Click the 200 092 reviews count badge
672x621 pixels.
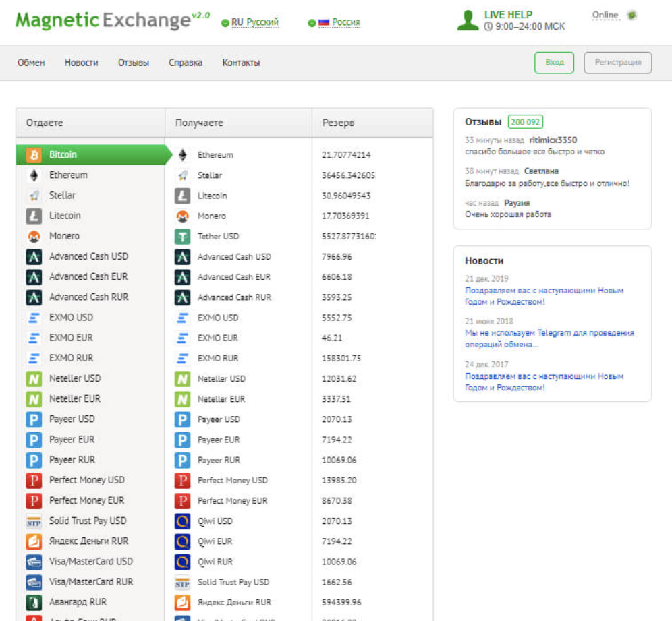(525, 122)
